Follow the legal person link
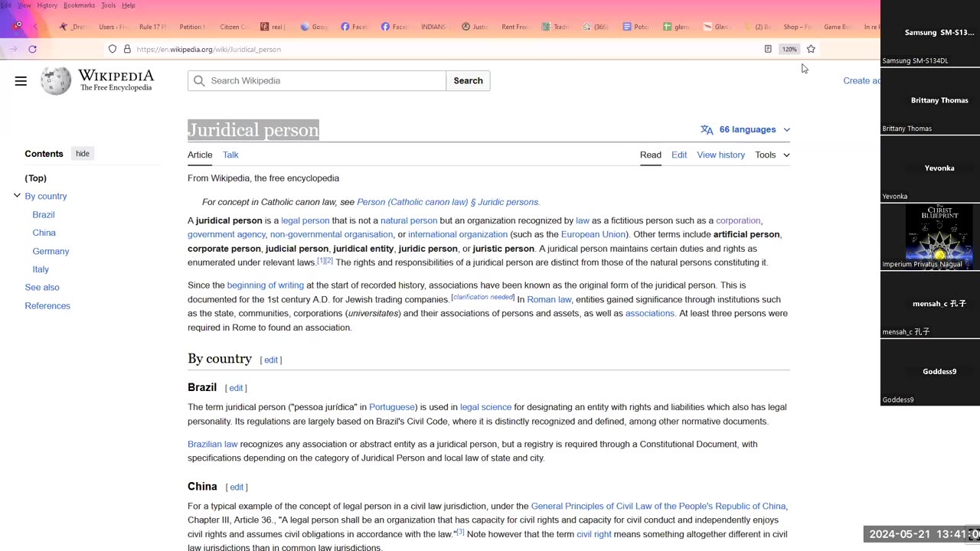This screenshot has height=551, width=980. 305,220
